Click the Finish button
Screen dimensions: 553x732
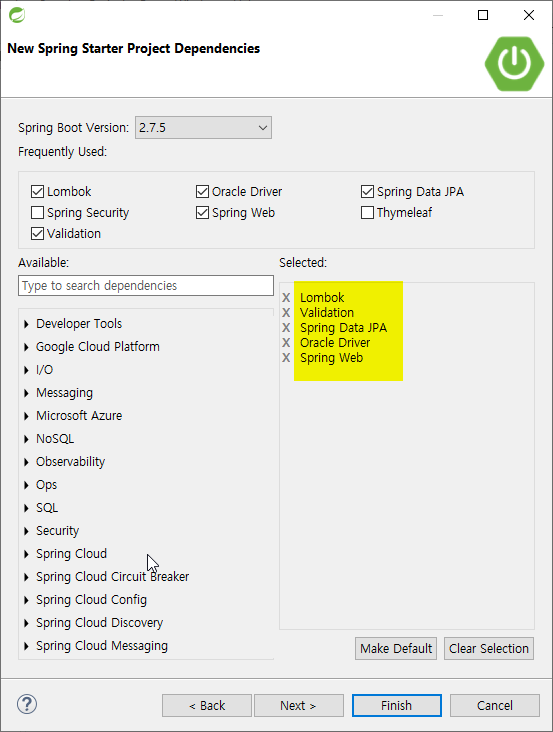[x=397, y=705]
